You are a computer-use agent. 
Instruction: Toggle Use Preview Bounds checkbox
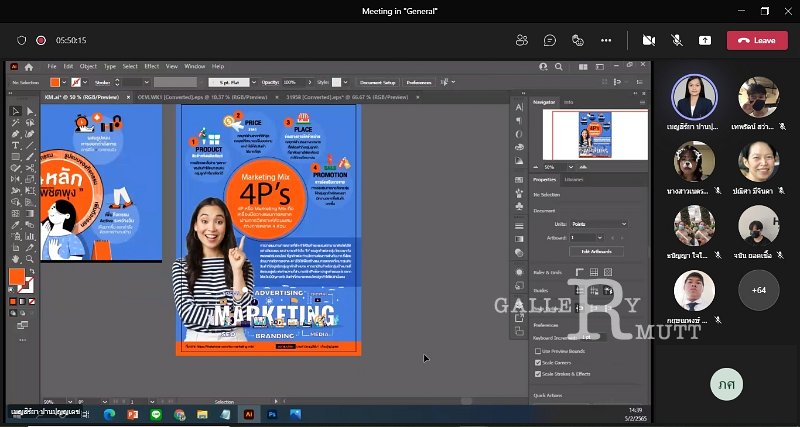point(538,351)
